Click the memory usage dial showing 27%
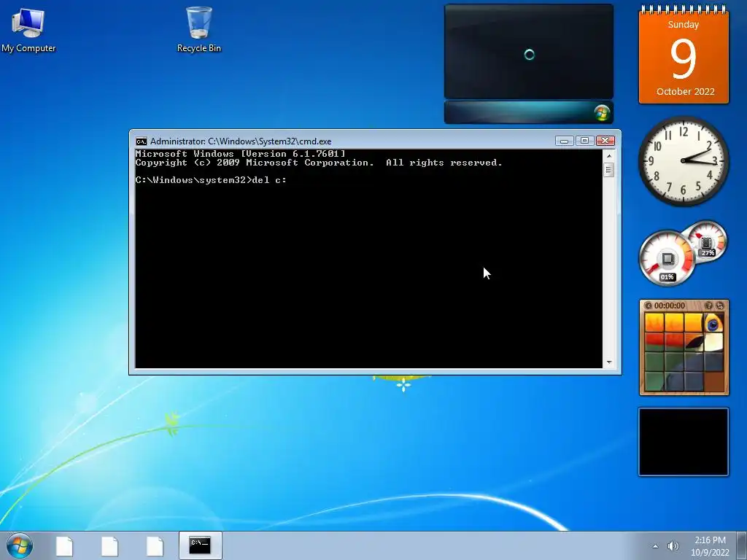Viewport: 747px width, 560px height. [708, 241]
